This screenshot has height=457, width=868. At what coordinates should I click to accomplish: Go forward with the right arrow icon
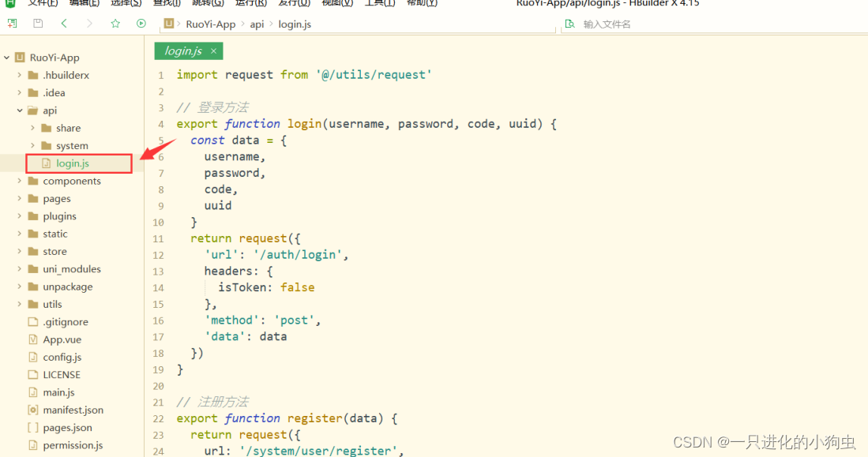[89, 24]
